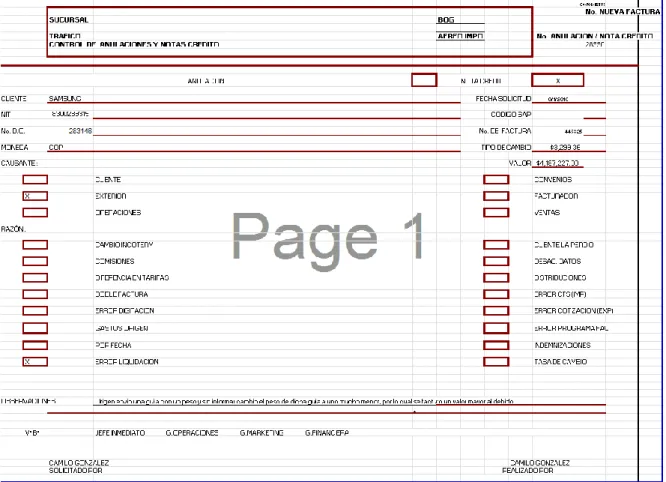Click the G.OPERACIONES approval label
Image resolution: width=666 pixels, height=482 pixels.
tap(192, 433)
